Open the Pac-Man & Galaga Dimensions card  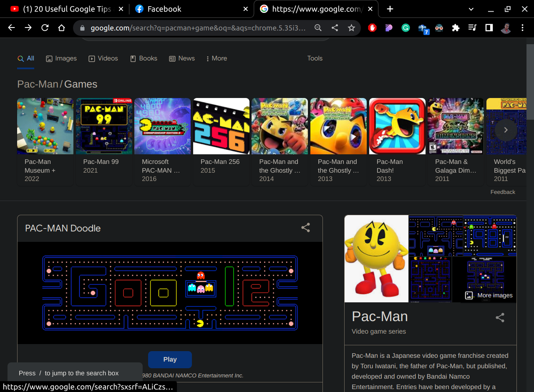coord(456,141)
